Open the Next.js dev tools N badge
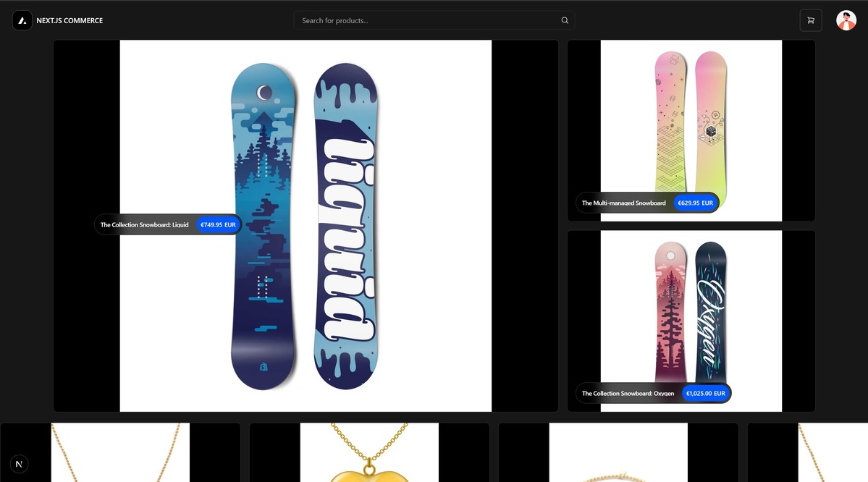The height and width of the screenshot is (482, 868). (19, 464)
